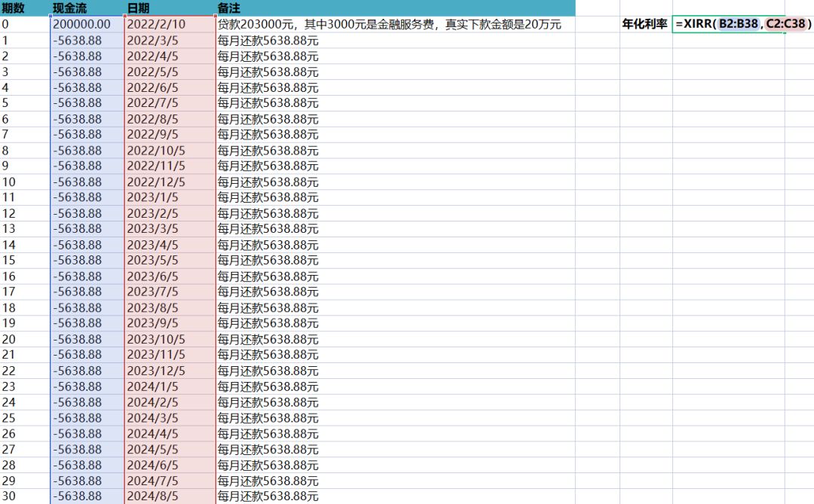Click the 期数 header cell
The width and height of the screenshot is (814, 504).
[x=25, y=8]
